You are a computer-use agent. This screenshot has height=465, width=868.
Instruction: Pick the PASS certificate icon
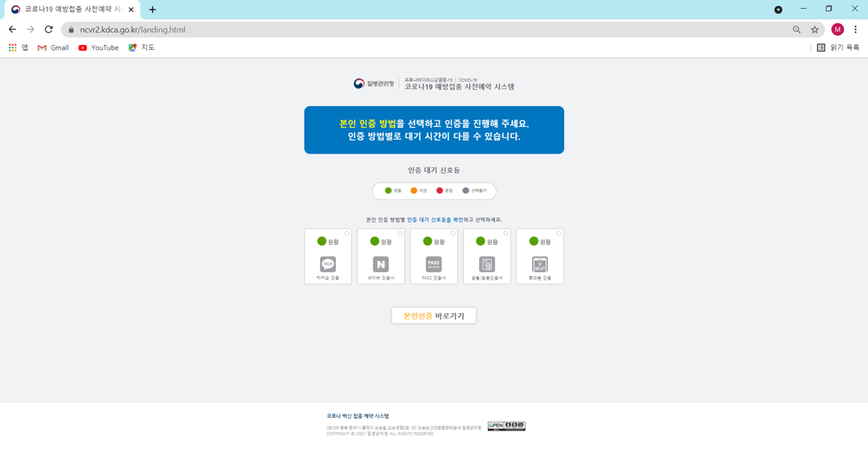tap(433, 264)
